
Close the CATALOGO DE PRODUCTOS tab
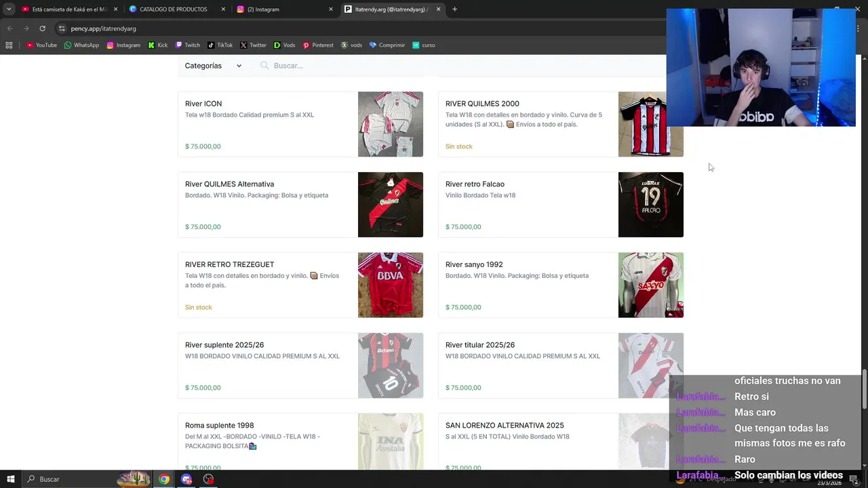coord(223,9)
